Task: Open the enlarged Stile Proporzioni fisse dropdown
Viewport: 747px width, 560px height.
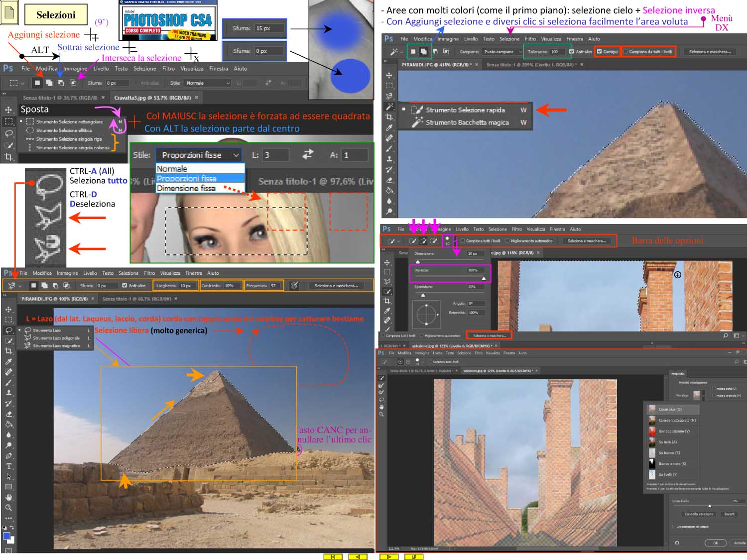Action: pyautogui.click(x=199, y=155)
